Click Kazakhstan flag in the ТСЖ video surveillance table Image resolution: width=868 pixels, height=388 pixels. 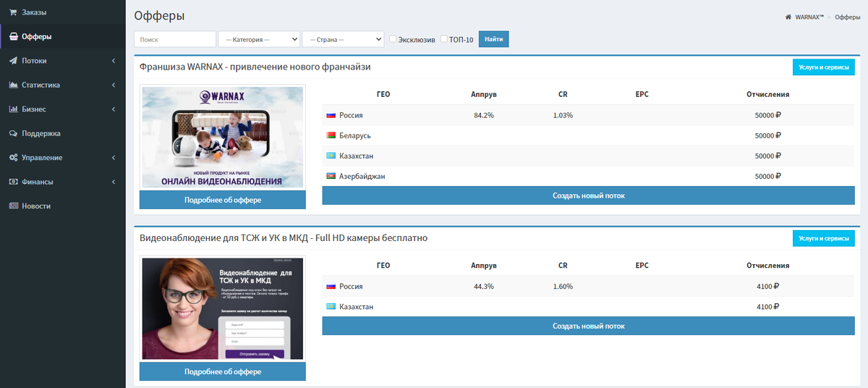[331, 306]
